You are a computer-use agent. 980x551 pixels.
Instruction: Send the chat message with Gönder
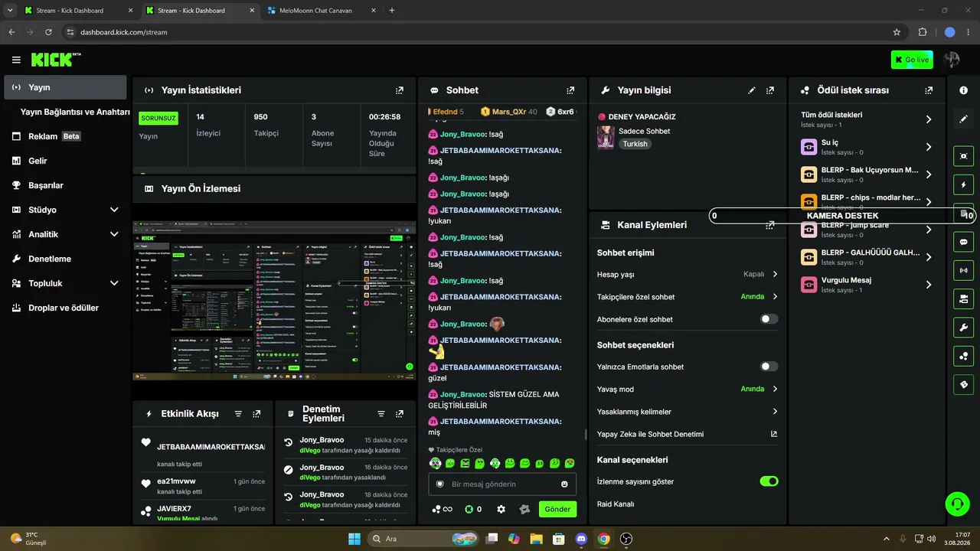click(x=557, y=509)
